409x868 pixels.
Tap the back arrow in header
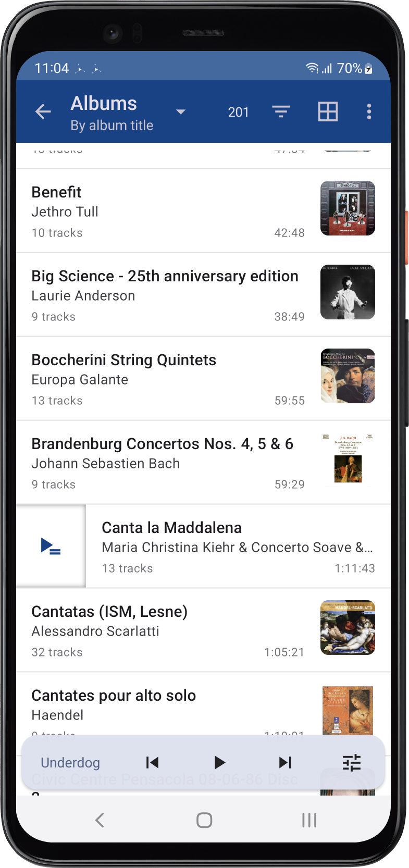pos(43,111)
